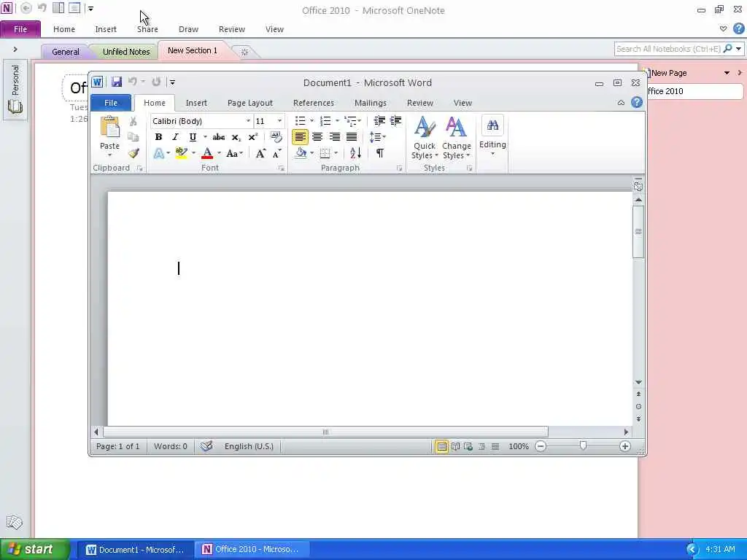Viewport: 747px width, 560px height.
Task: Click Clear Formatting icon
Action: [276, 137]
